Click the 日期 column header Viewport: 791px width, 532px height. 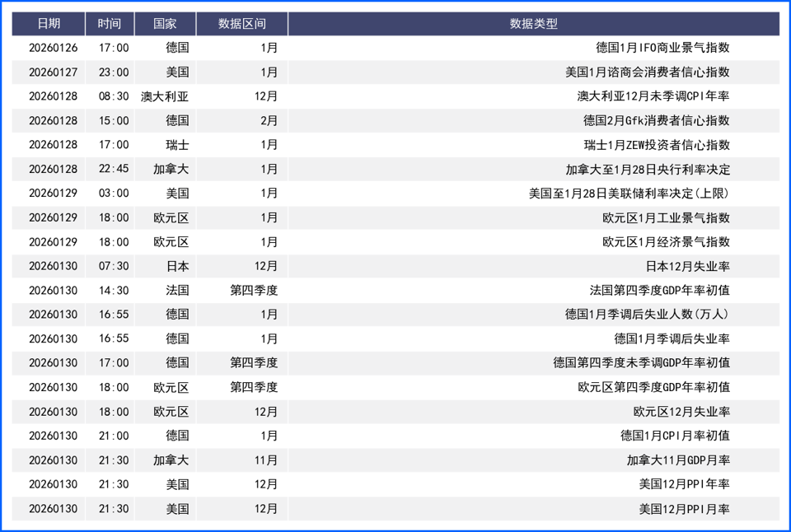tap(50, 24)
